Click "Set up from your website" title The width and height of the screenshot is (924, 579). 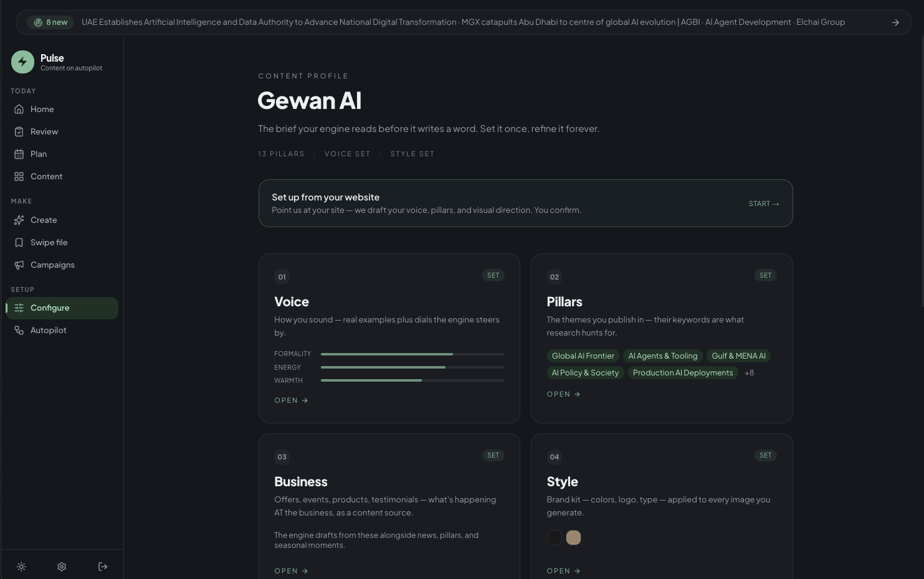click(x=325, y=197)
